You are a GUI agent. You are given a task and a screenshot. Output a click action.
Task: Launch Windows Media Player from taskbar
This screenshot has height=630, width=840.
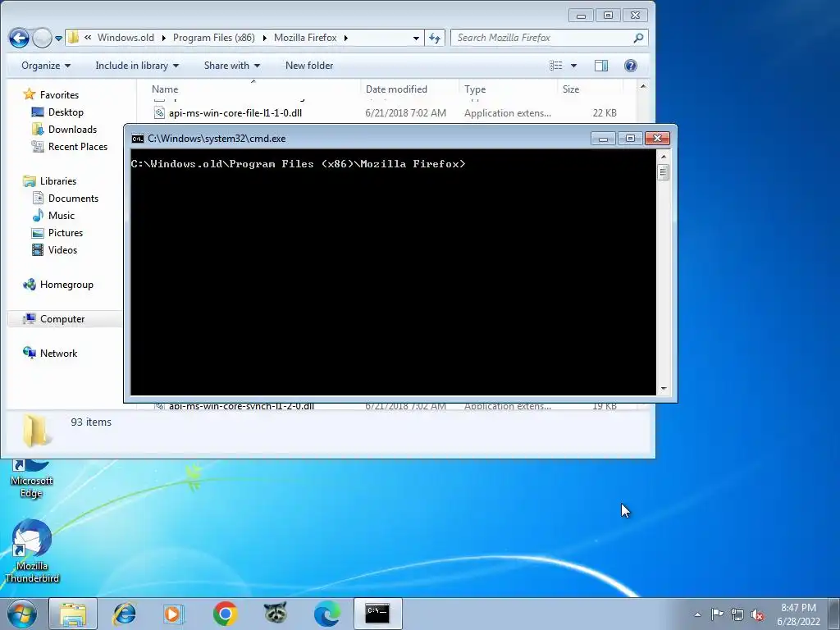pyautogui.click(x=174, y=614)
